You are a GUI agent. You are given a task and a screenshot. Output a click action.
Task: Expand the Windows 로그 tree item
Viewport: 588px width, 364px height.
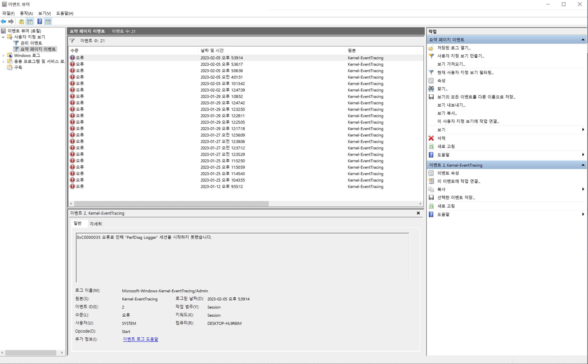[4, 55]
